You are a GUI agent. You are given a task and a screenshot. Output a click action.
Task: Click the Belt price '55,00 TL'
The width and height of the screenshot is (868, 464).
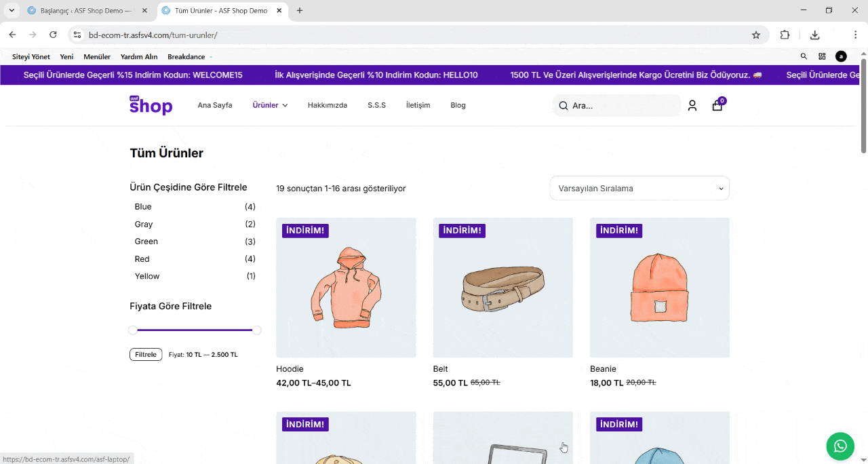tap(450, 383)
